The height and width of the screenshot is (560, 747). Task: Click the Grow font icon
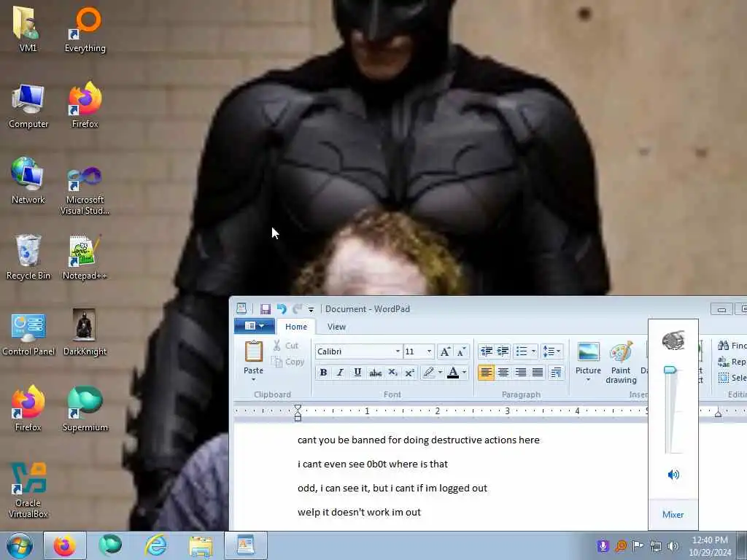445,351
